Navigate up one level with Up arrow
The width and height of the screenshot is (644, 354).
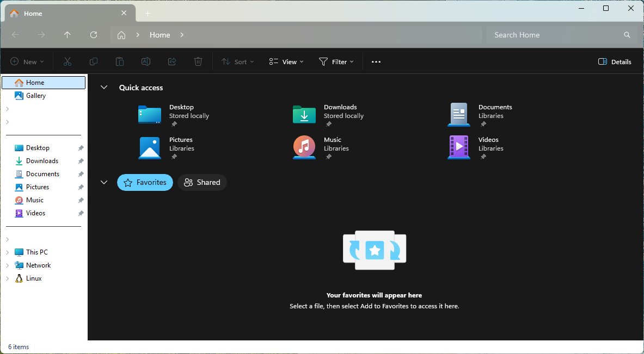[68, 35]
